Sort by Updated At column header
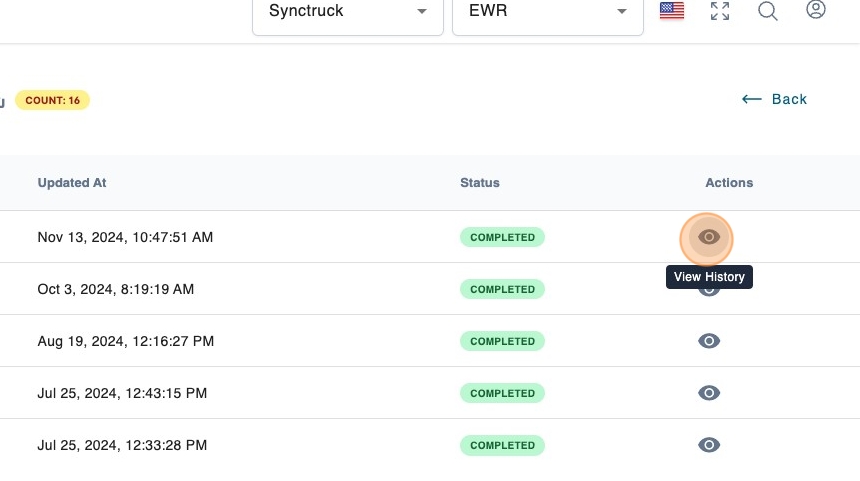 pos(72,183)
